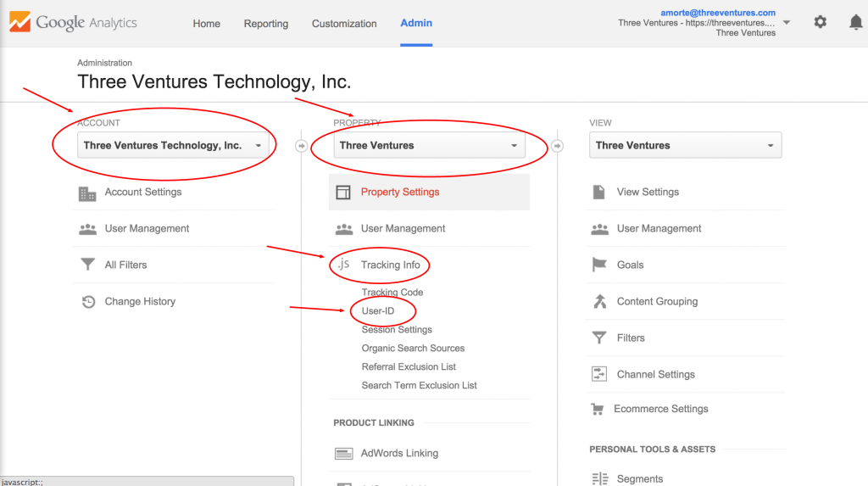Open View Settings
The image size is (868, 486).
648,193
